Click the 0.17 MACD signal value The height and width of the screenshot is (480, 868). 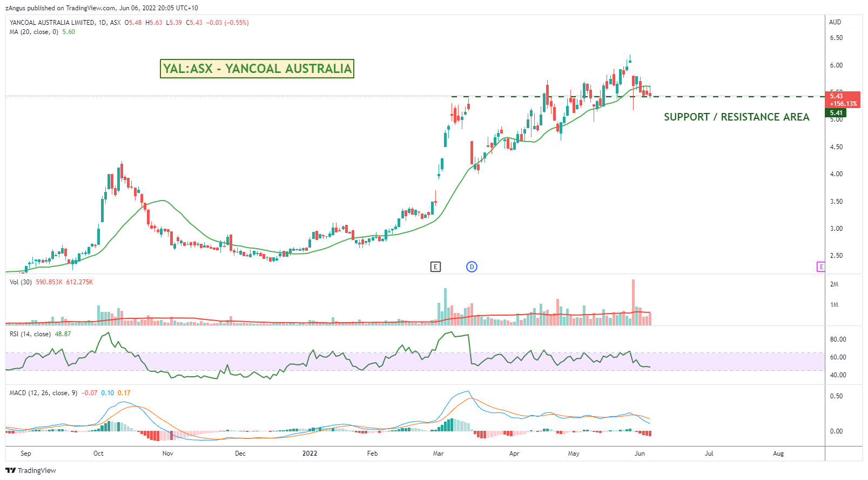point(124,393)
